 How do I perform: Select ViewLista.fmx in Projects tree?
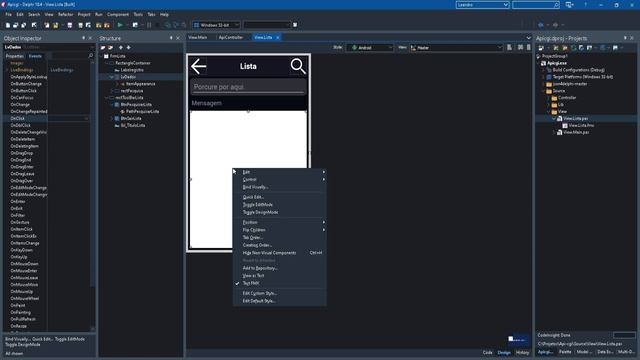[581, 125]
